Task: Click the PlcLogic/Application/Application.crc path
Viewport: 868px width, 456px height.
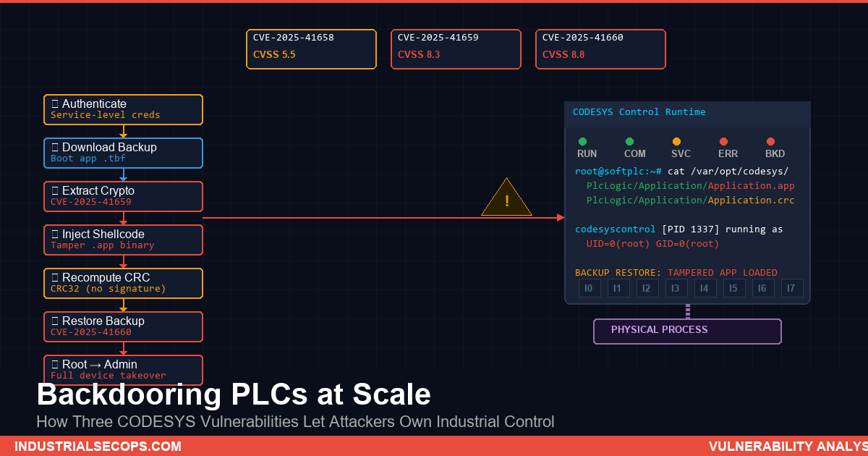Action: pyautogui.click(x=690, y=200)
